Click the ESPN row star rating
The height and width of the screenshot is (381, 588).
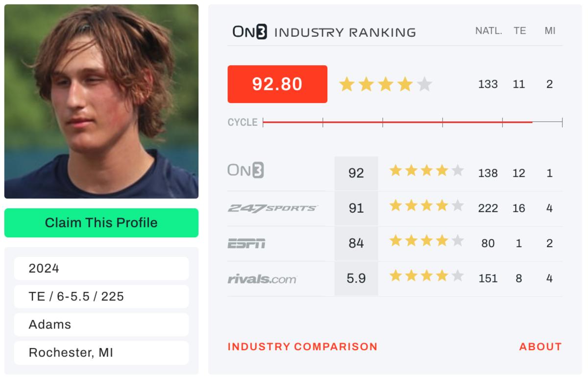pos(426,241)
